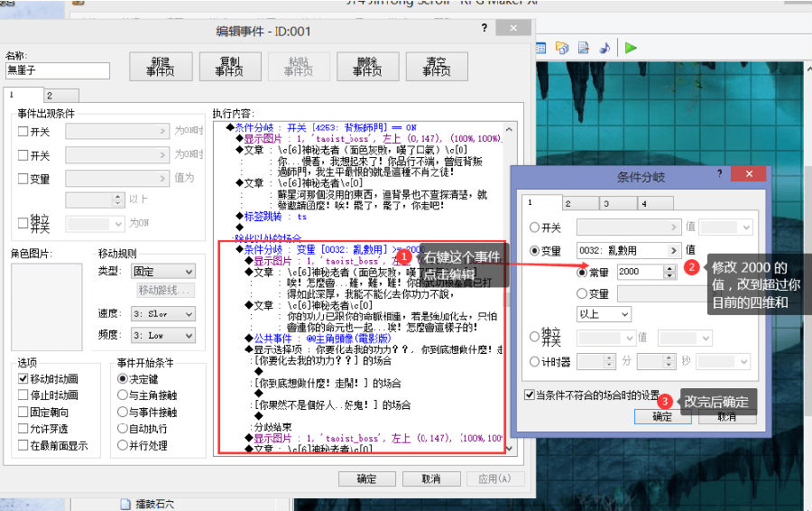Click 确定 in the 条件分岐 dialog
The width and height of the screenshot is (812, 511).
point(662,417)
